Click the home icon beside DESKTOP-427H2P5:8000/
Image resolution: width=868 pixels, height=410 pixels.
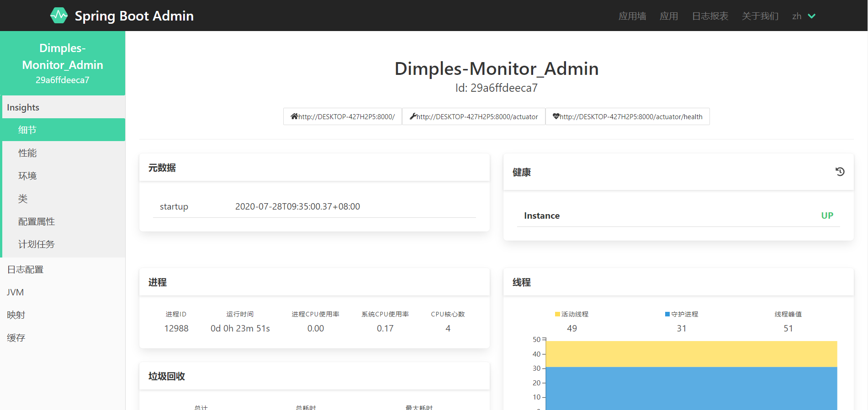tap(294, 116)
